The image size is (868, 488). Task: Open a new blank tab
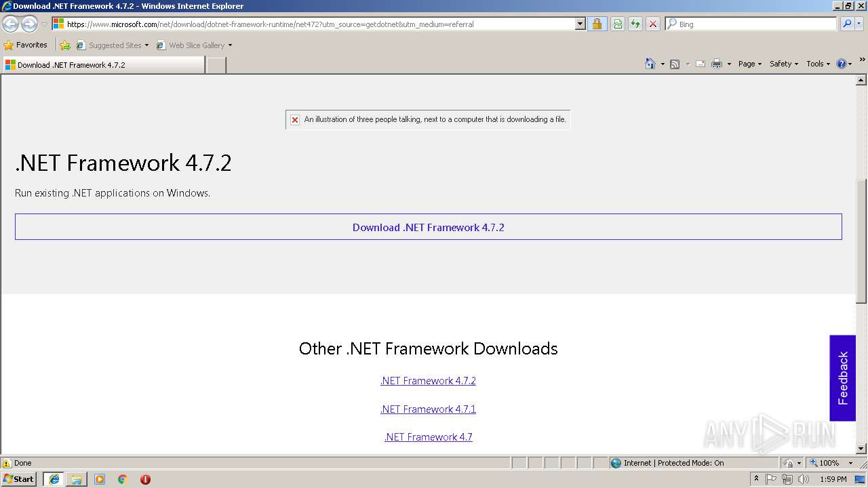pos(216,65)
